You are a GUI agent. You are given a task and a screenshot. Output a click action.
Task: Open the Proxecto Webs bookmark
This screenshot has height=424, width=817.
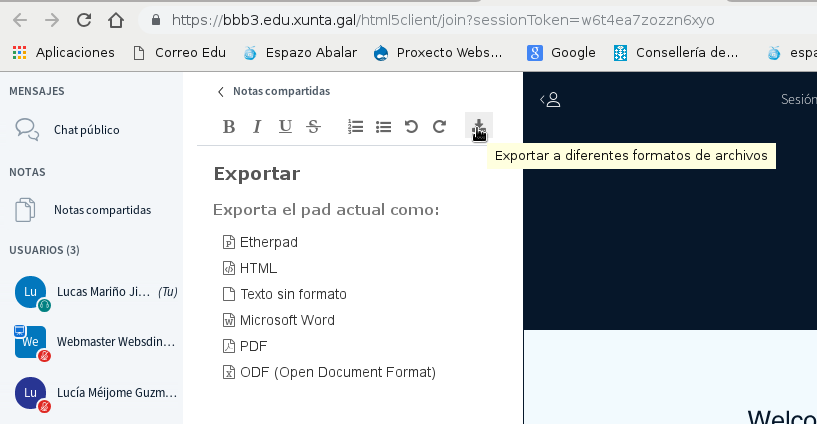coord(438,53)
